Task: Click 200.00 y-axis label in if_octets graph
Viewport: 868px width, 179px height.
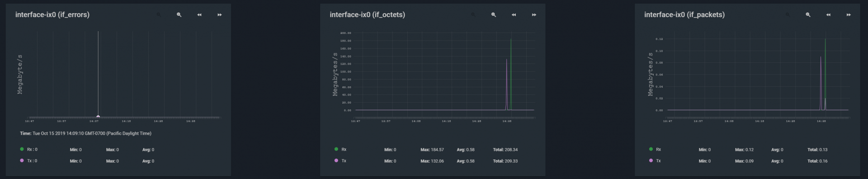Action: coord(346,33)
